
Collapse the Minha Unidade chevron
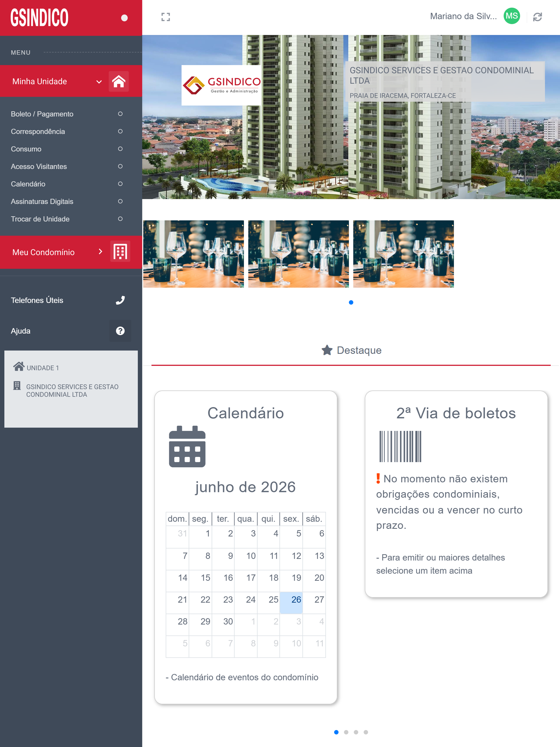coord(99,82)
